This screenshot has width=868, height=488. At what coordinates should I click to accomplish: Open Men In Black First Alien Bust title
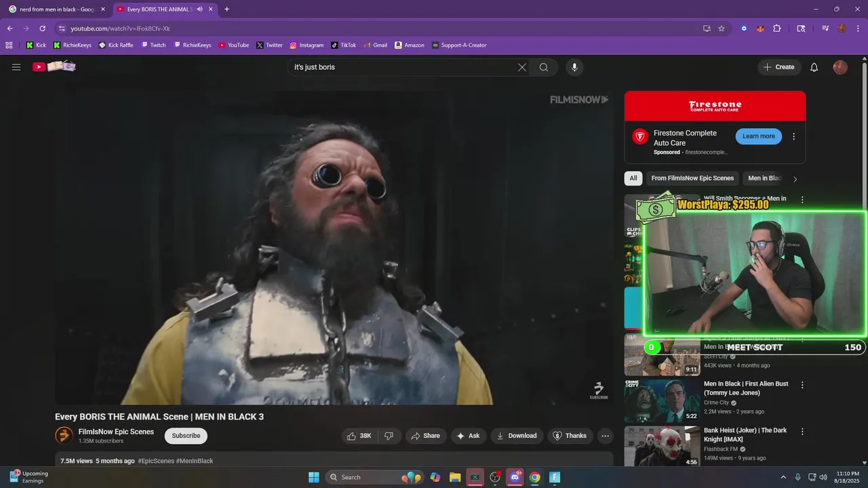(746, 388)
